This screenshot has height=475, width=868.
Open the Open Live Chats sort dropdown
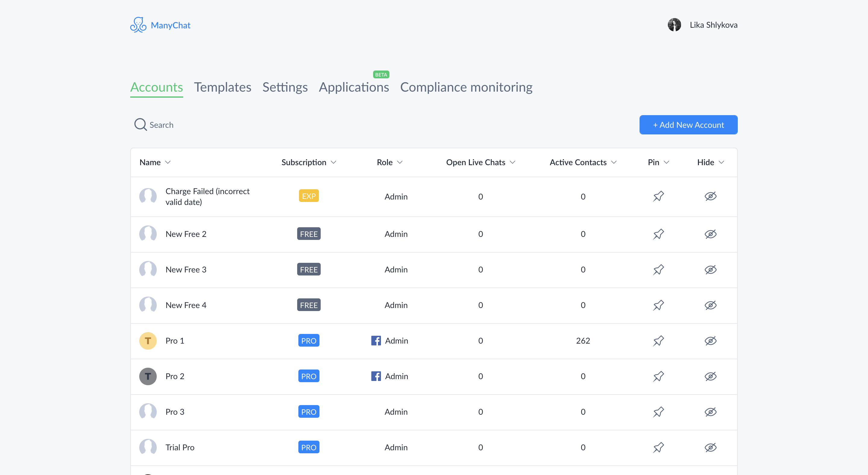point(512,162)
